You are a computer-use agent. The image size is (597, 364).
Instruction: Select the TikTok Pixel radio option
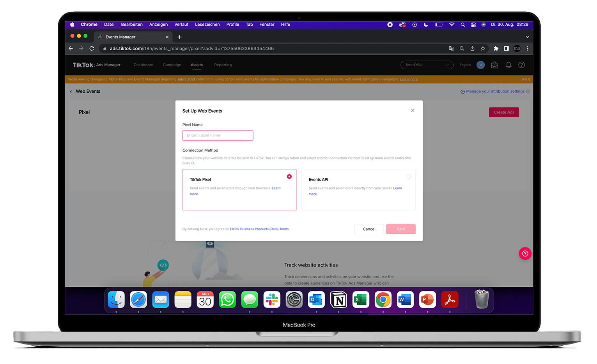coord(289,177)
